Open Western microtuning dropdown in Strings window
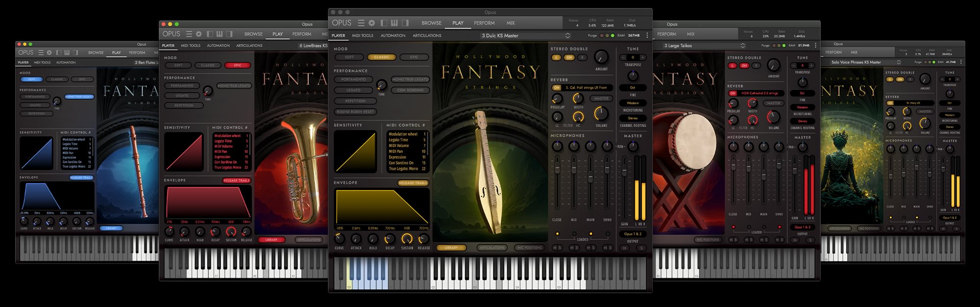This screenshot has height=307, width=980. point(633,103)
